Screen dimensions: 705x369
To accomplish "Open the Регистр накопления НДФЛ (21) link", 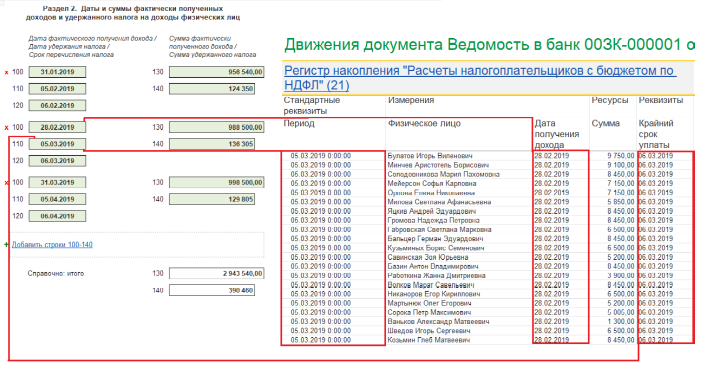I will tap(480, 78).
